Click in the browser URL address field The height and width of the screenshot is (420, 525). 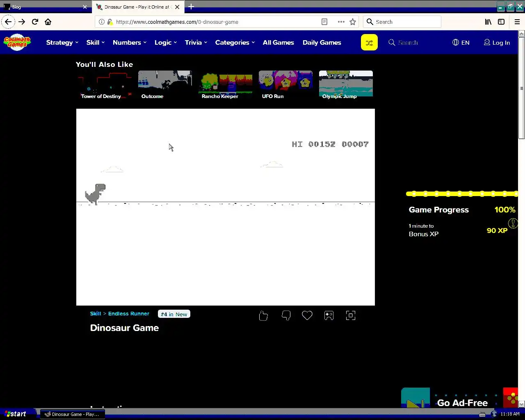(217, 22)
